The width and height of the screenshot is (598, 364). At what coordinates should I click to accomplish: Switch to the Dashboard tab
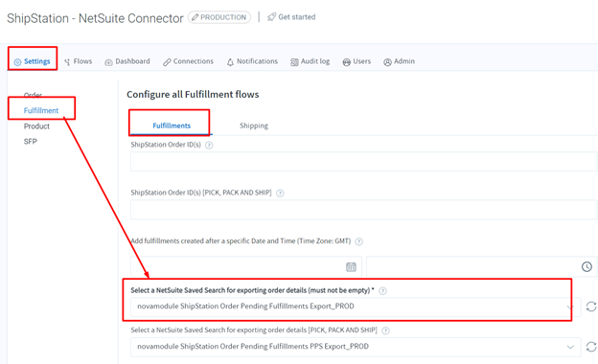[x=127, y=61]
